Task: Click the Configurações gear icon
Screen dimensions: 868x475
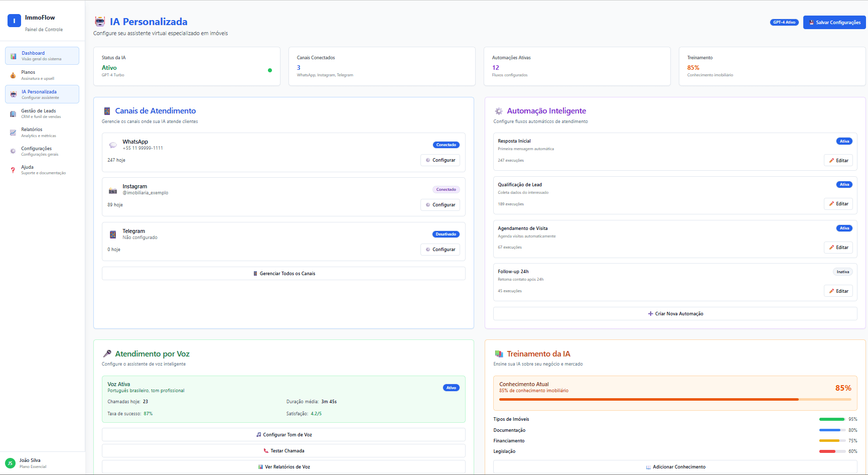Action: coord(13,151)
